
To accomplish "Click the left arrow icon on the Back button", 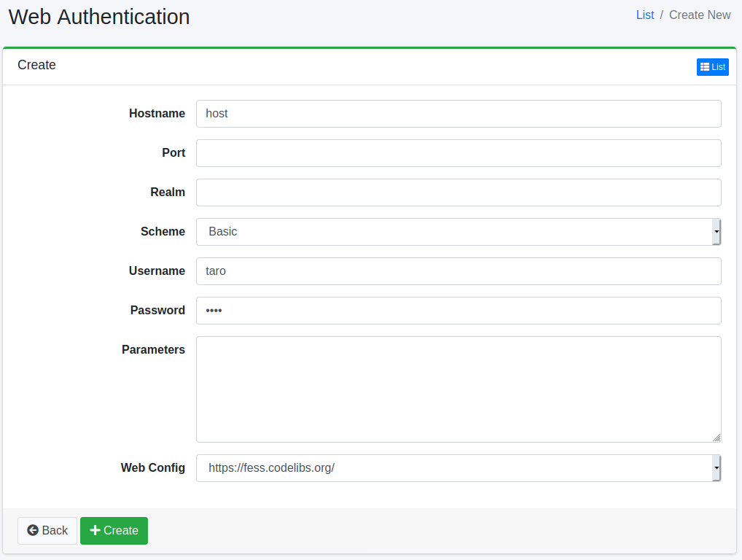I will (x=33, y=530).
